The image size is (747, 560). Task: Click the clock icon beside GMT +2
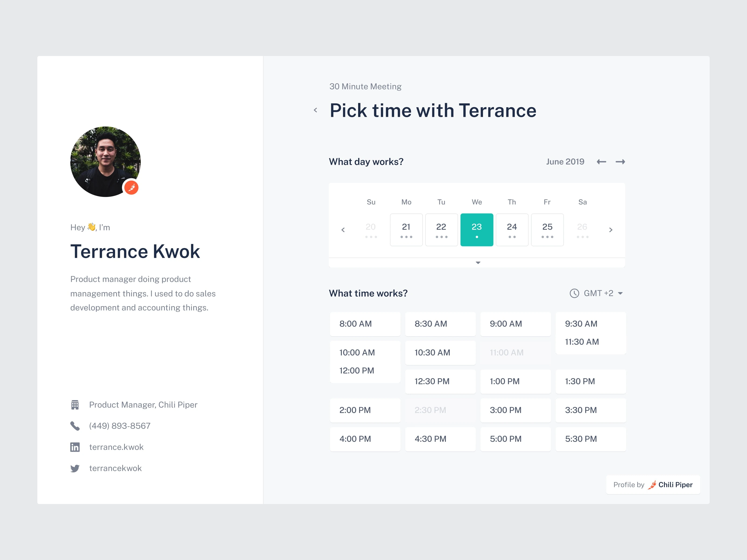click(x=574, y=293)
